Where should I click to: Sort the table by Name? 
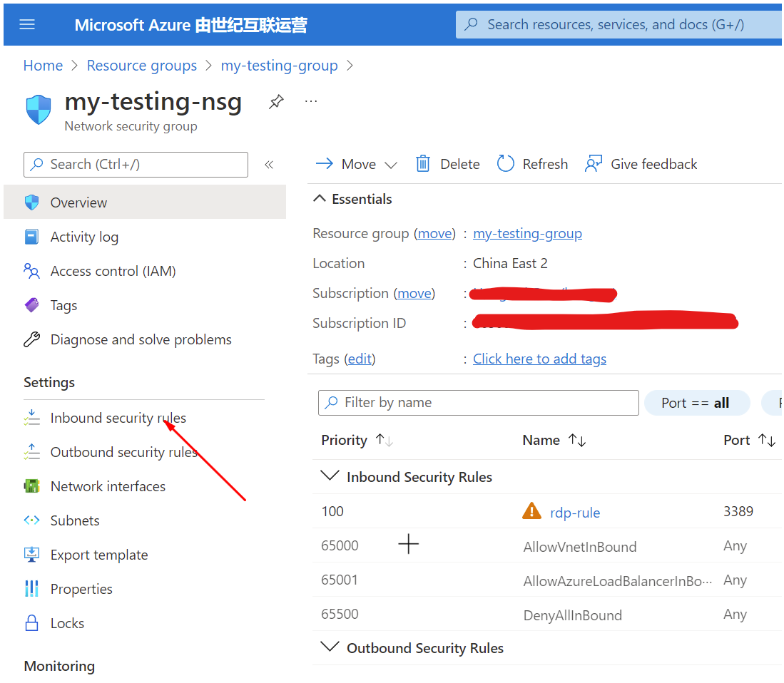pyautogui.click(x=554, y=440)
